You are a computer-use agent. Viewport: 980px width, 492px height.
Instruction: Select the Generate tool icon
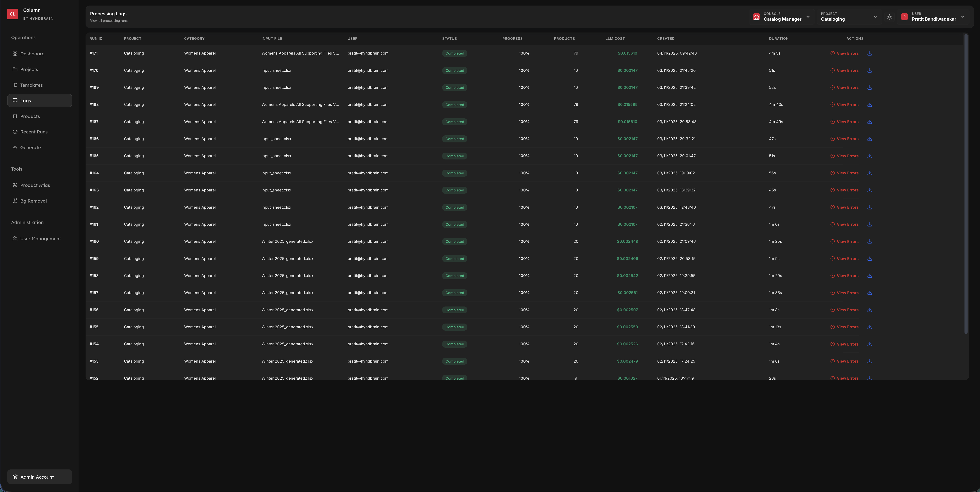pyautogui.click(x=15, y=147)
